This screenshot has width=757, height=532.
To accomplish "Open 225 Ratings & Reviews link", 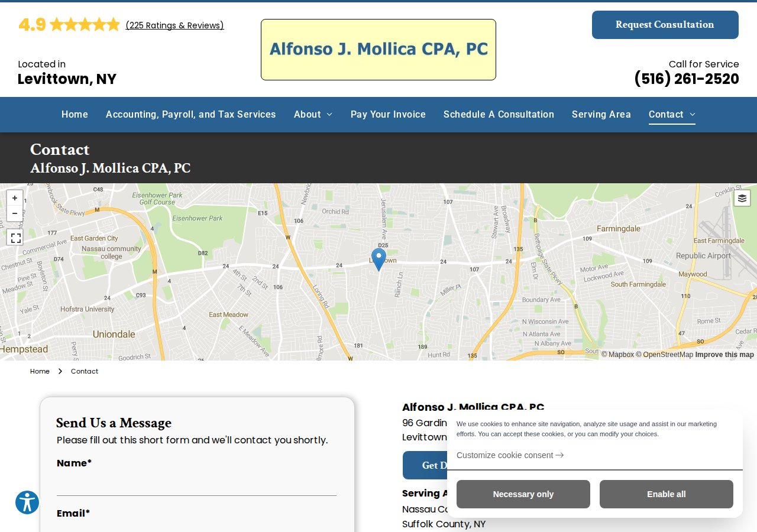I will point(174,25).
